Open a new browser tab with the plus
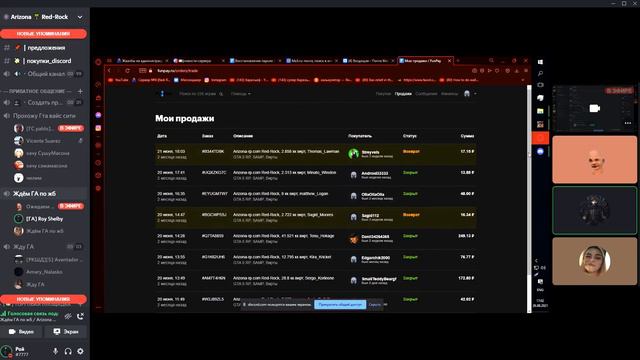This screenshot has height=360, width=640. (x=458, y=61)
